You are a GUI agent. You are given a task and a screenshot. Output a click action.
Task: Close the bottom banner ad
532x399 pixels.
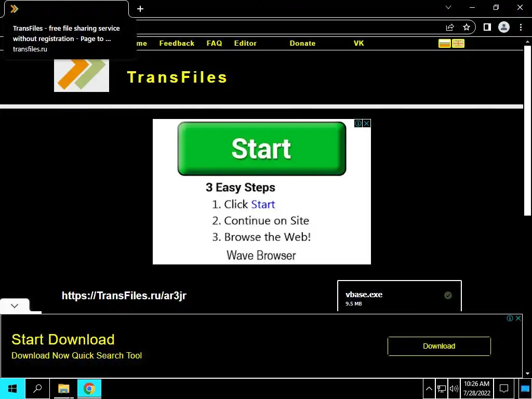[518, 318]
